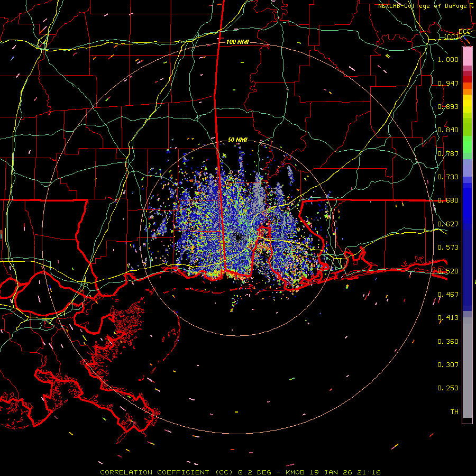Click the 0.840 scale value
Screen dimensions: 476x476
tap(448, 130)
